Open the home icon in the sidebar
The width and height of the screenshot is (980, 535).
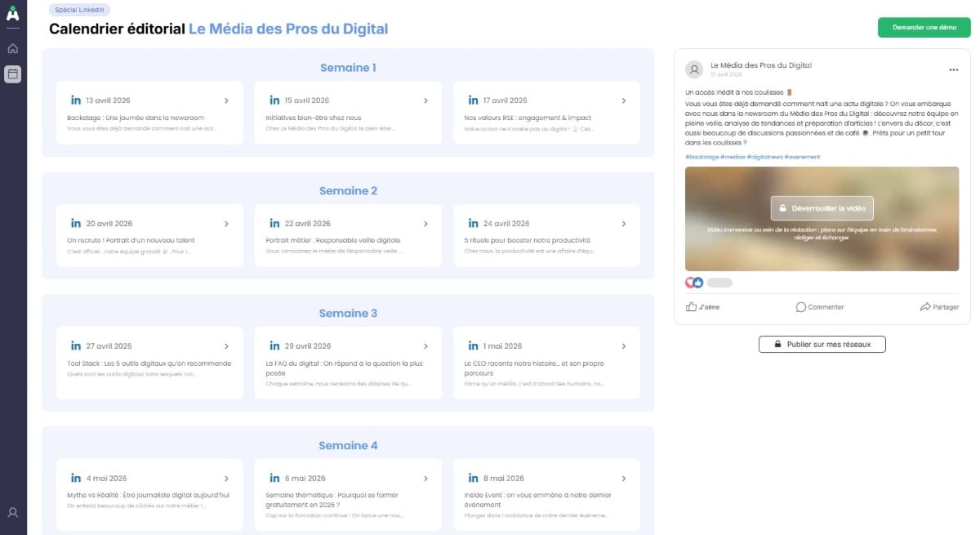click(x=12, y=48)
